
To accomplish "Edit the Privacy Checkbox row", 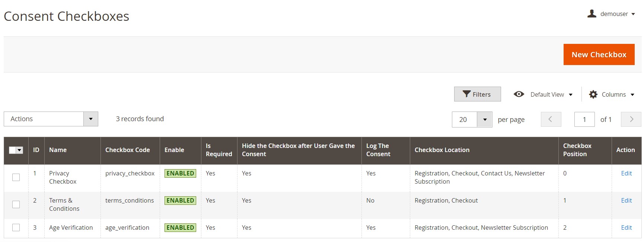I will (x=627, y=173).
